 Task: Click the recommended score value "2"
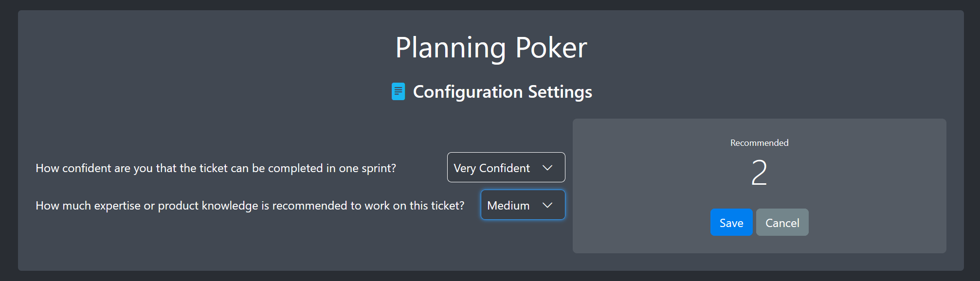[759, 172]
